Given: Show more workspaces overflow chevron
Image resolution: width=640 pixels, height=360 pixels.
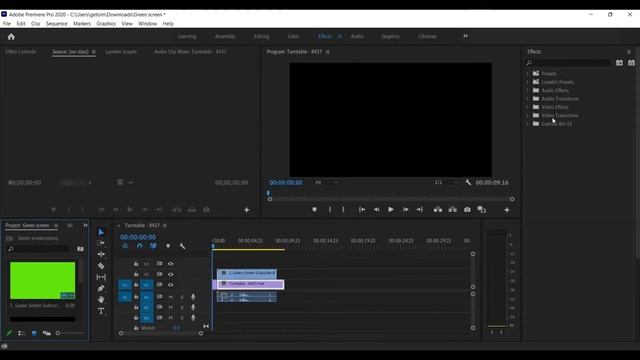Looking at the screenshot, I should (465, 36).
